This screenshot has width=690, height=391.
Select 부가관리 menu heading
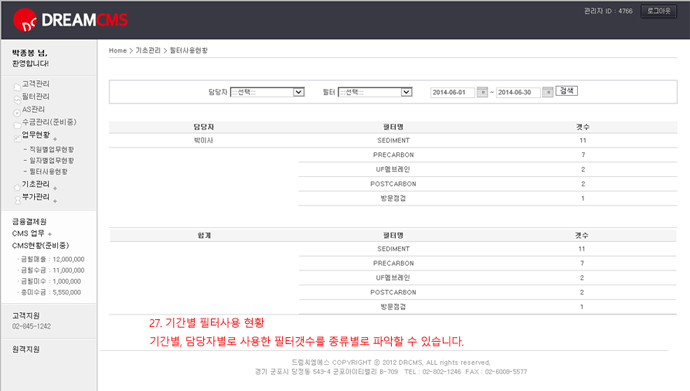click(x=36, y=197)
